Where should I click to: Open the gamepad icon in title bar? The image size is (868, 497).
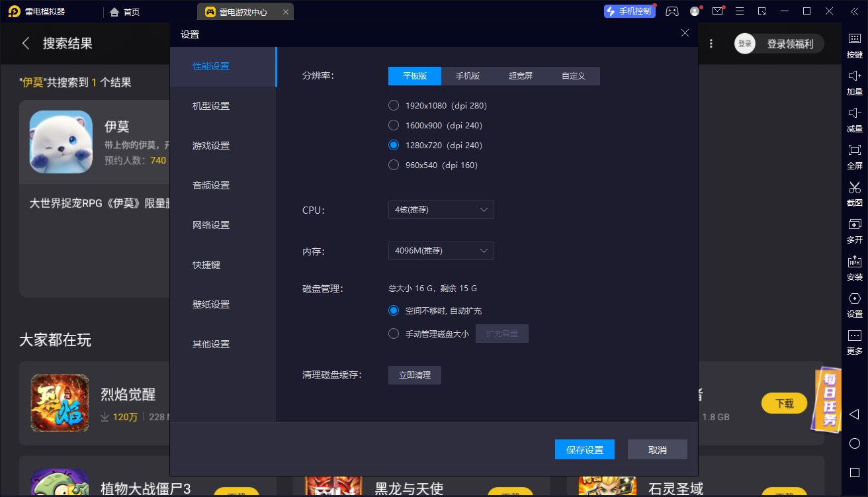672,11
